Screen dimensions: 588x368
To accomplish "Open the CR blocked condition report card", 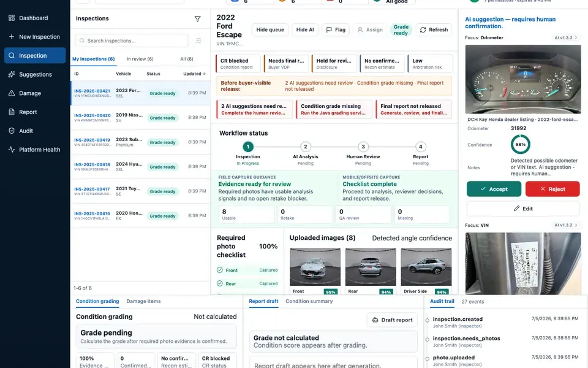I will tap(238, 63).
